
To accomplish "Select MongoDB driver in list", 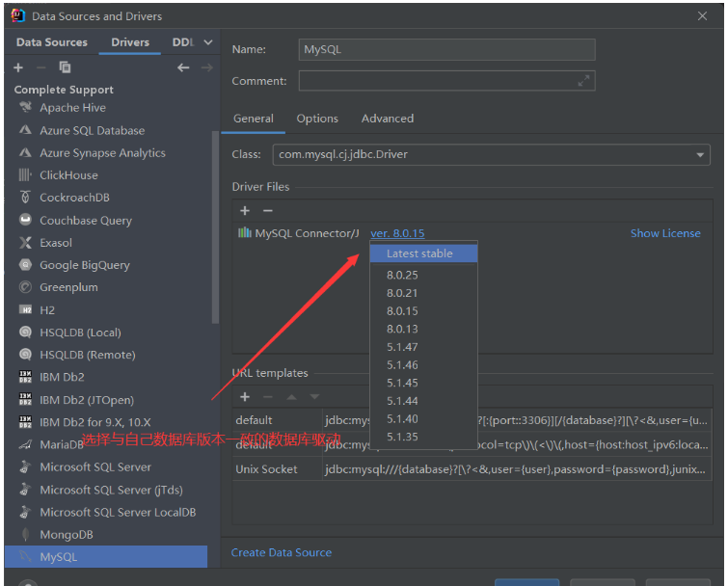I will pos(66,534).
